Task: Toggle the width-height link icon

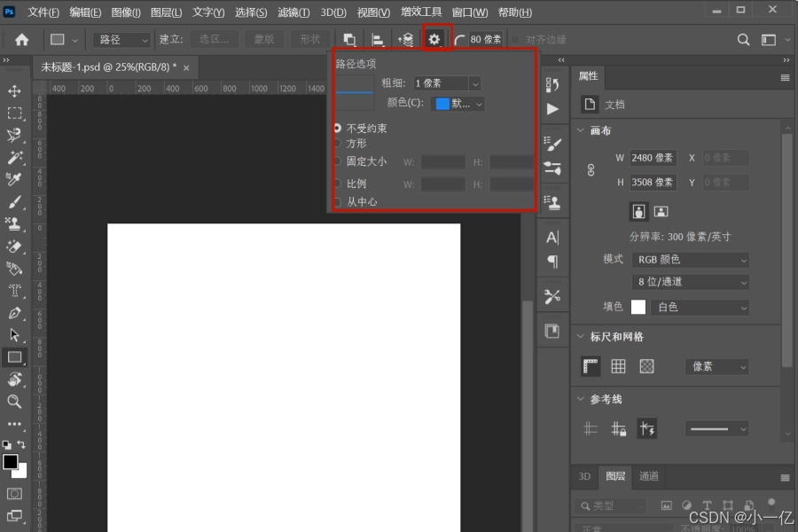Action: click(x=591, y=169)
